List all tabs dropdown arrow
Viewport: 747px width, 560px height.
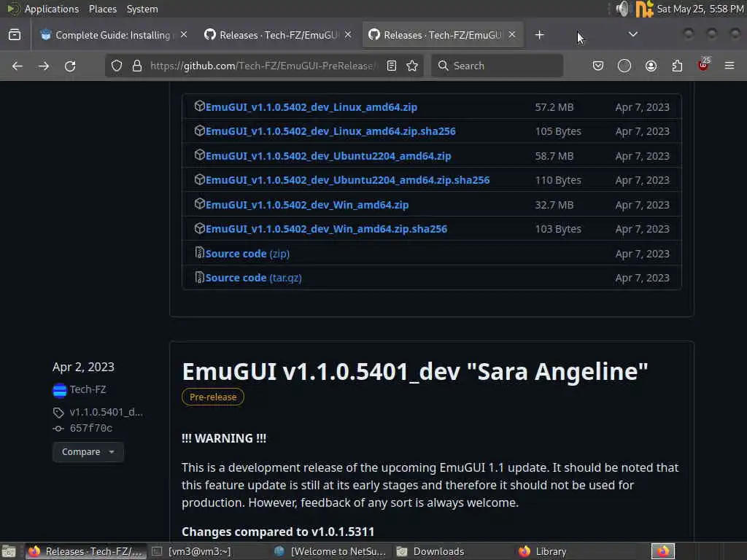(x=633, y=34)
